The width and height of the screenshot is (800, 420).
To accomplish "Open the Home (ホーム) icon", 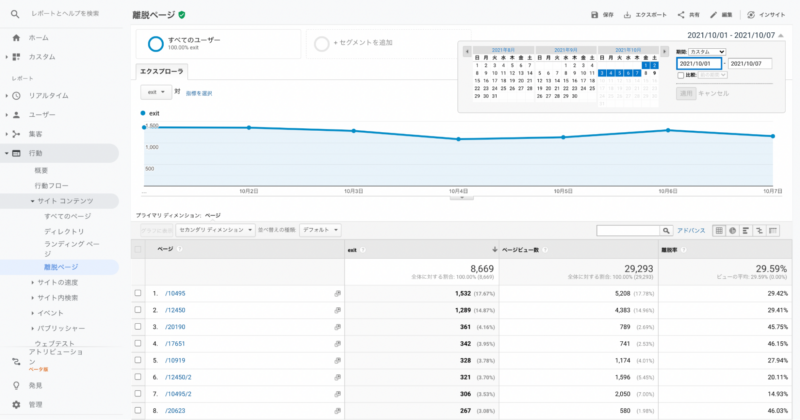I will pyautogui.click(x=16, y=38).
